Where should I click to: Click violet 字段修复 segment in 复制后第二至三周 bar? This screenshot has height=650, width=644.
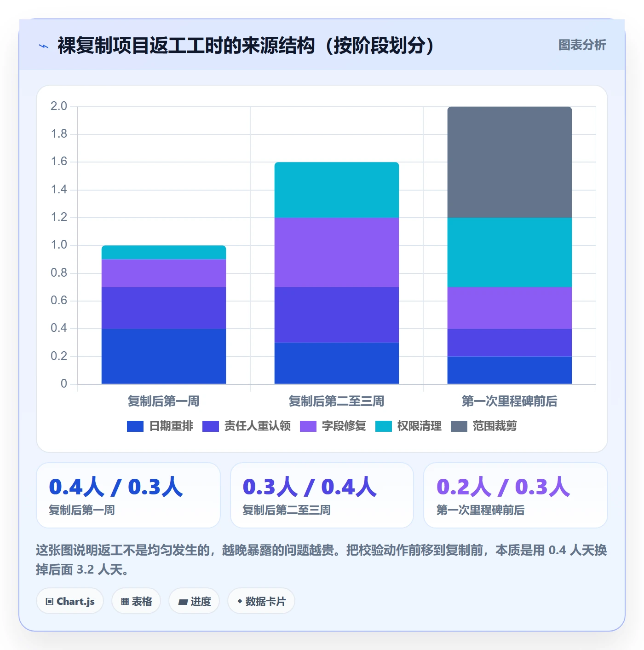(x=337, y=252)
